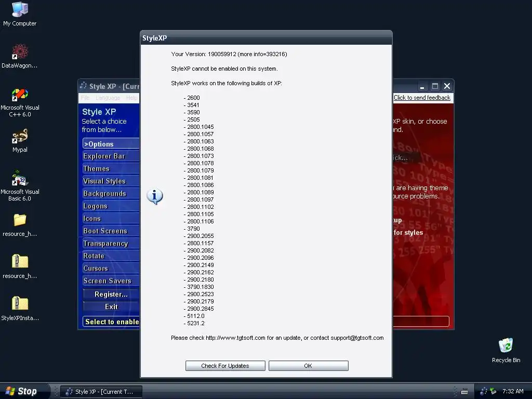Screen dimensions: 532x399
Task: Open Logons section
Action: [111, 206]
